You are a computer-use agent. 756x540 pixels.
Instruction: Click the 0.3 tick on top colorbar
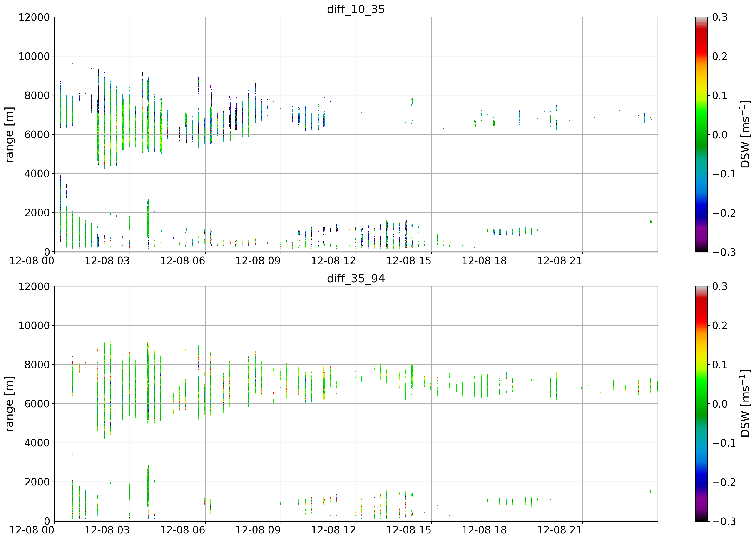tap(720, 17)
